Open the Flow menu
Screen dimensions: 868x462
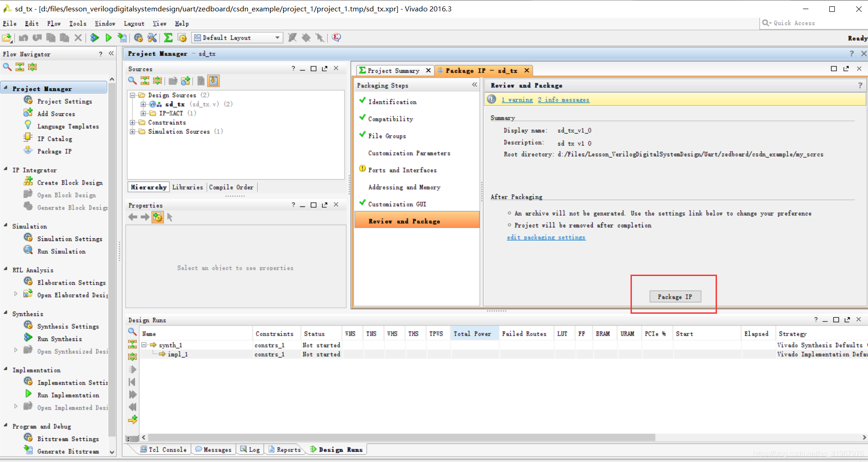click(54, 24)
